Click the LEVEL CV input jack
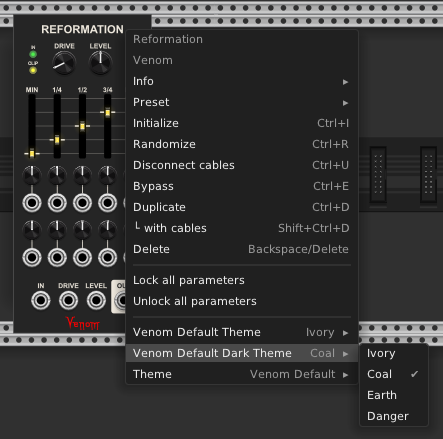The width and height of the screenshot is (443, 439). click(x=96, y=300)
